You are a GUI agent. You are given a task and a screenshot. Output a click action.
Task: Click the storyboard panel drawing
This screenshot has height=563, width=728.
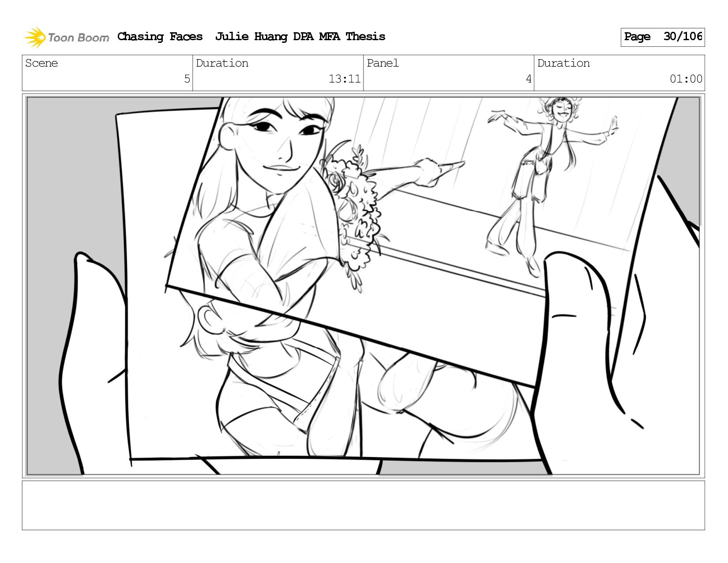point(363,286)
